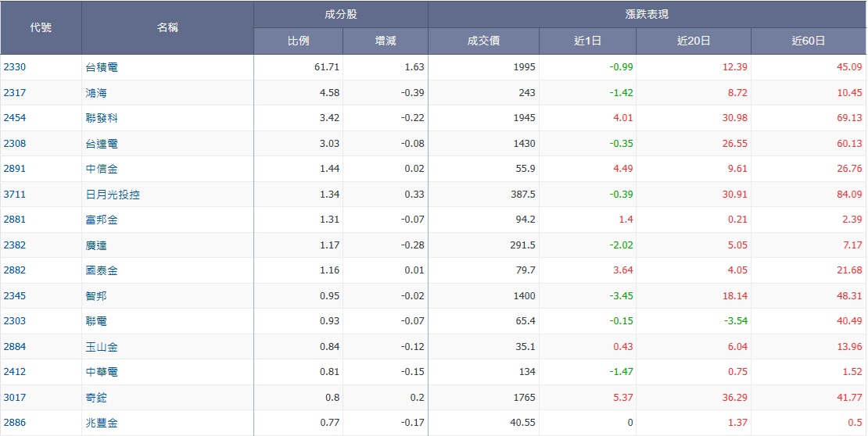The image size is (868, 436).
Task: Select the 聯發科 stock name link
Action: 102,118
